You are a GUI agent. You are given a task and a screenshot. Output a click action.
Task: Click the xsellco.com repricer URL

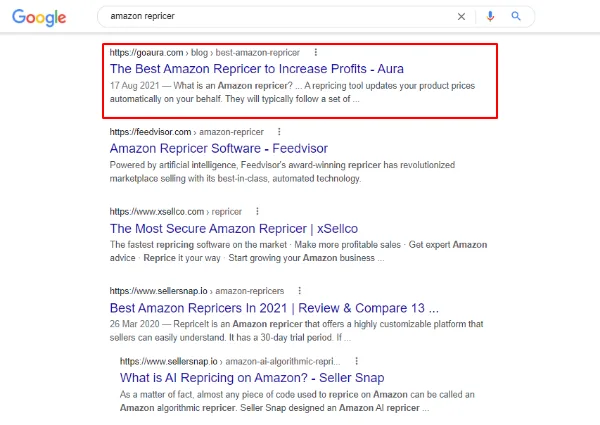(176, 212)
